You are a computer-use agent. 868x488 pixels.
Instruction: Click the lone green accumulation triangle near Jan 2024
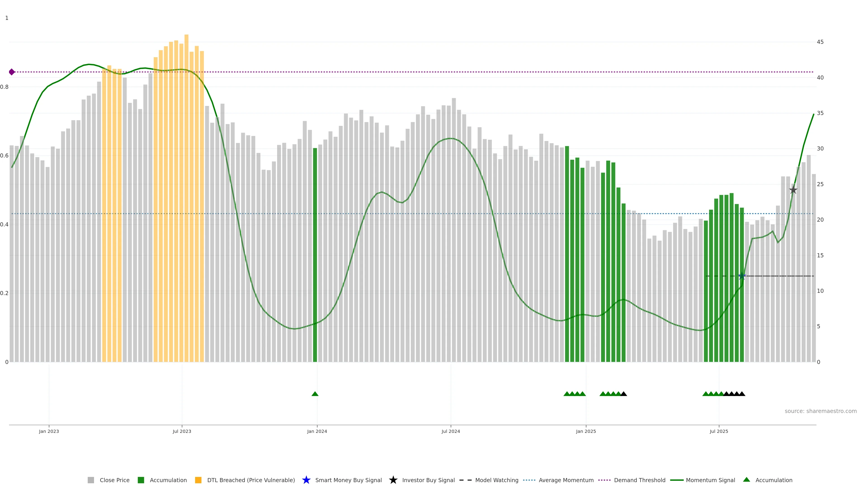[x=315, y=394]
